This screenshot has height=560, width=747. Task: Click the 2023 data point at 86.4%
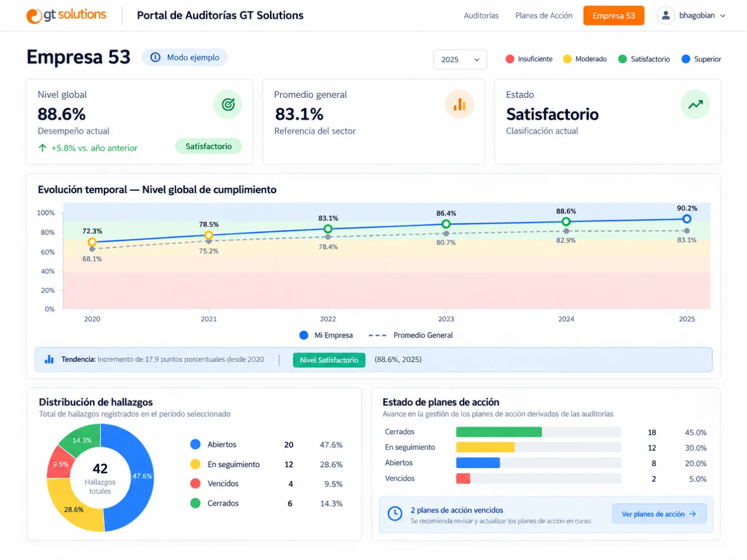coord(446,224)
